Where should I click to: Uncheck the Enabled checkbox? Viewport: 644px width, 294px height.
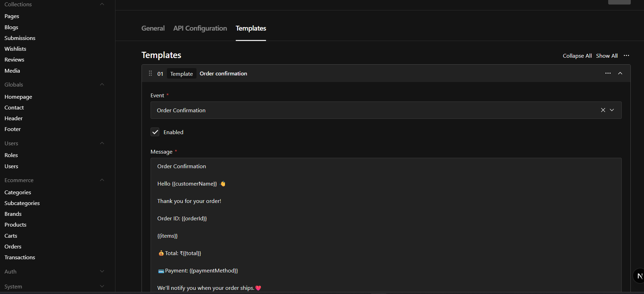tap(155, 132)
